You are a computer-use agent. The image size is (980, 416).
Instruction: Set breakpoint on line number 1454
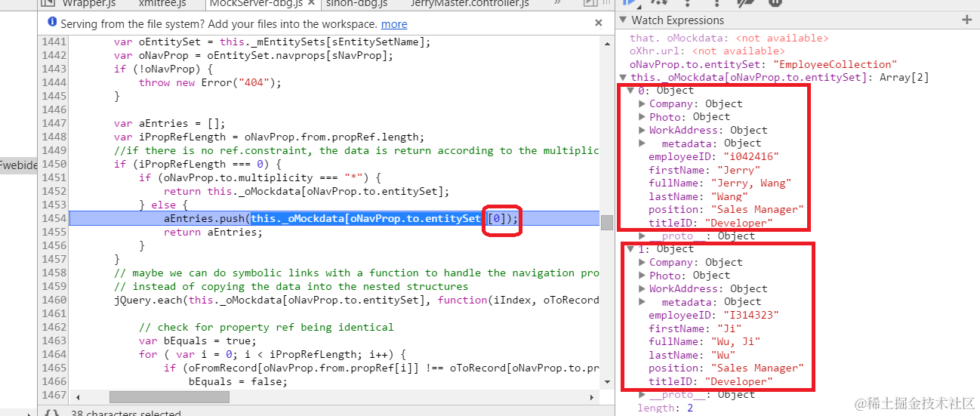pos(54,218)
